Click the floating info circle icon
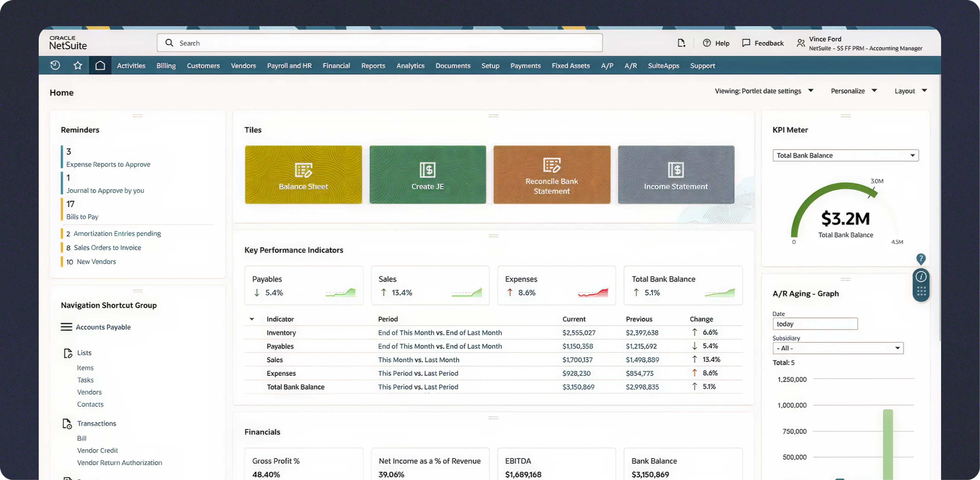 pyautogui.click(x=921, y=277)
